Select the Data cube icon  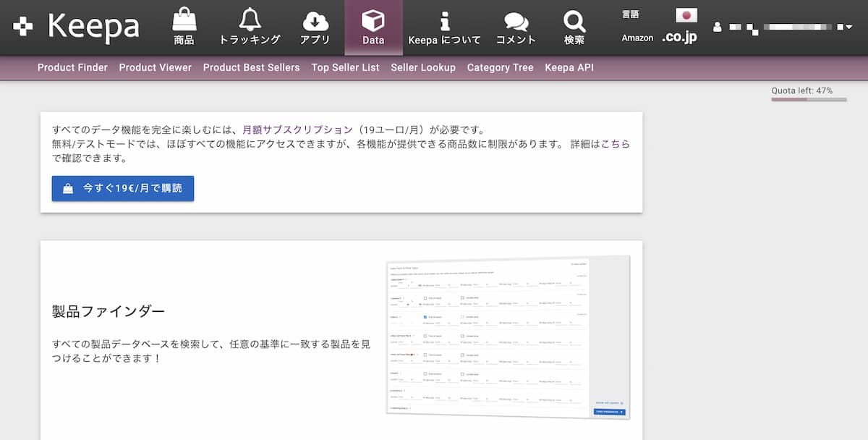coord(373,20)
